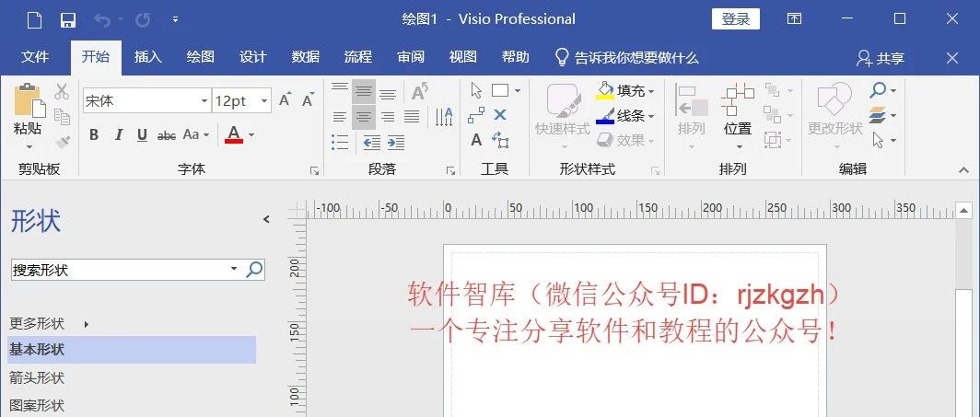This screenshot has width=980, height=417.
Task: Switch to the 插入 tab
Action: (x=148, y=57)
